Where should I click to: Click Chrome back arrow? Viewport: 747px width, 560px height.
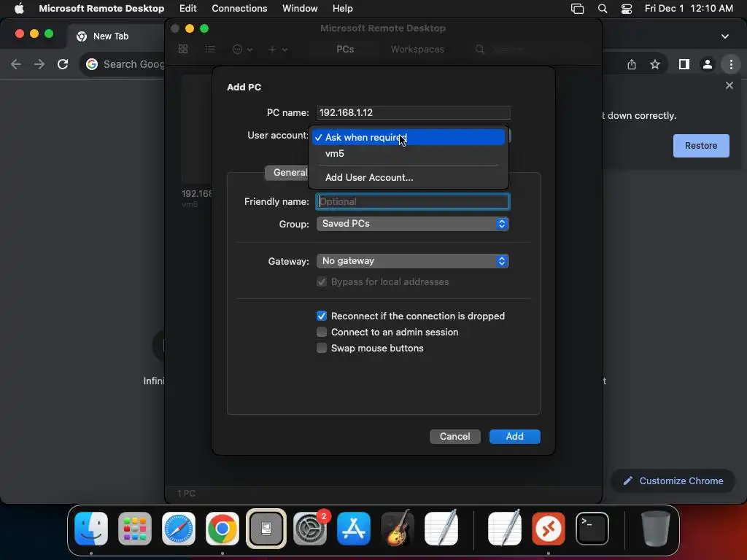click(x=16, y=64)
